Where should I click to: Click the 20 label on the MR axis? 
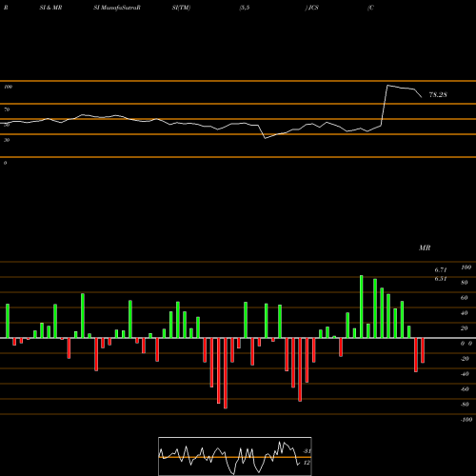tap(465, 328)
